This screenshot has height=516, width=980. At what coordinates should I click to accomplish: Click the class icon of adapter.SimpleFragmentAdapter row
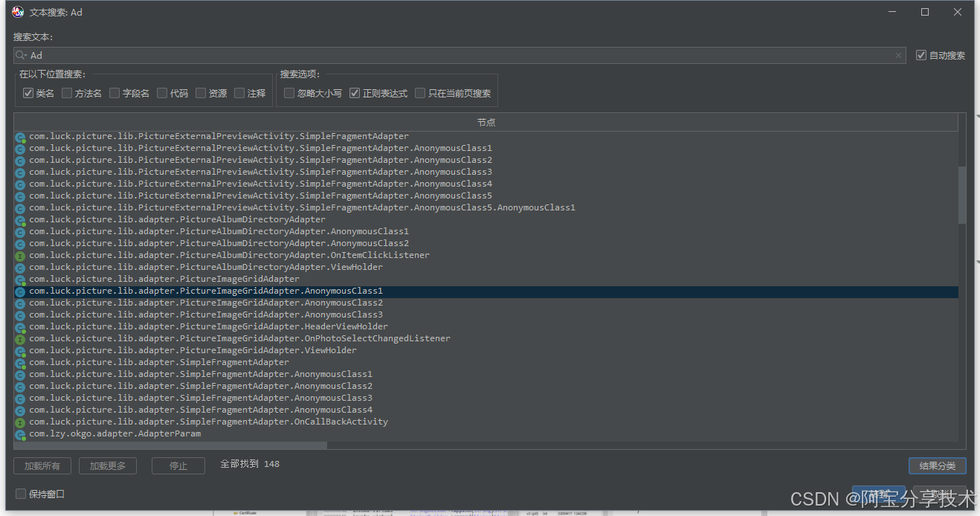[21, 363]
